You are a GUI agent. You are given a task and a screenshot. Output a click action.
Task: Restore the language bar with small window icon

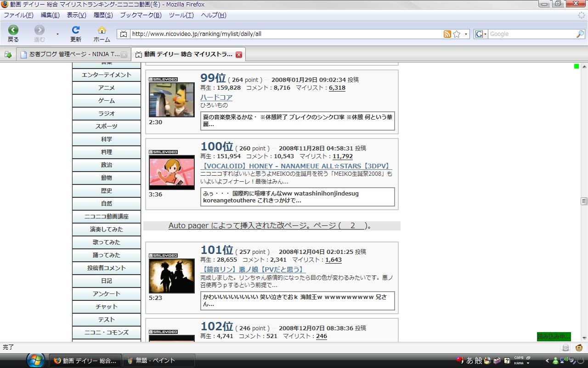pos(529,357)
